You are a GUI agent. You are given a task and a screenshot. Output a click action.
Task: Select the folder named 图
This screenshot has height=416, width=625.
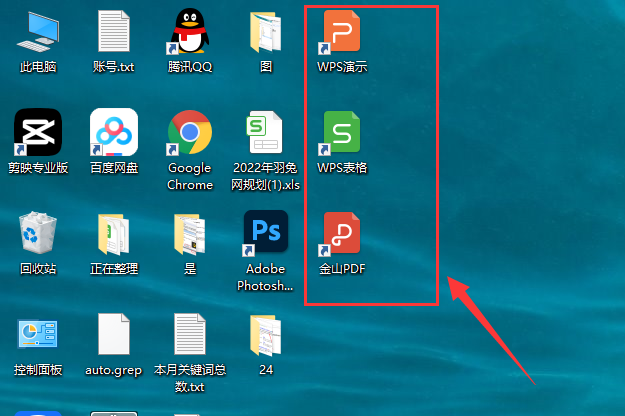pyautogui.click(x=265, y=32)
